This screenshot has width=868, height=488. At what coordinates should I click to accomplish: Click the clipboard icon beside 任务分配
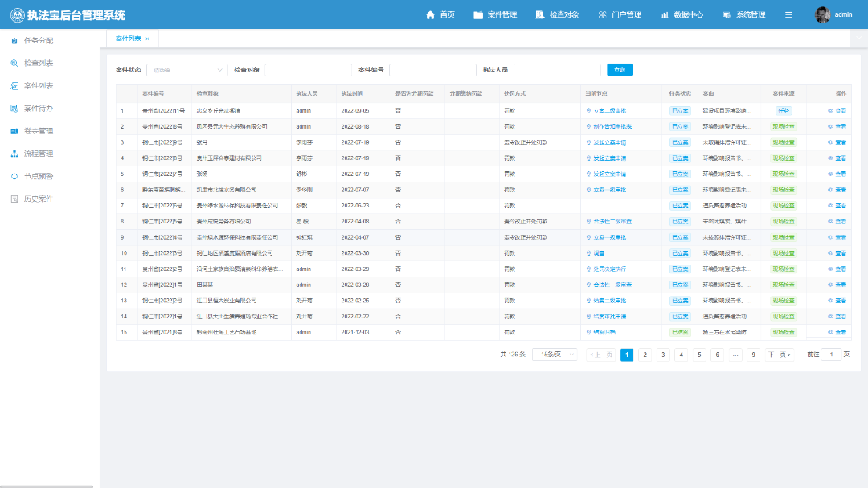(14, 40)
